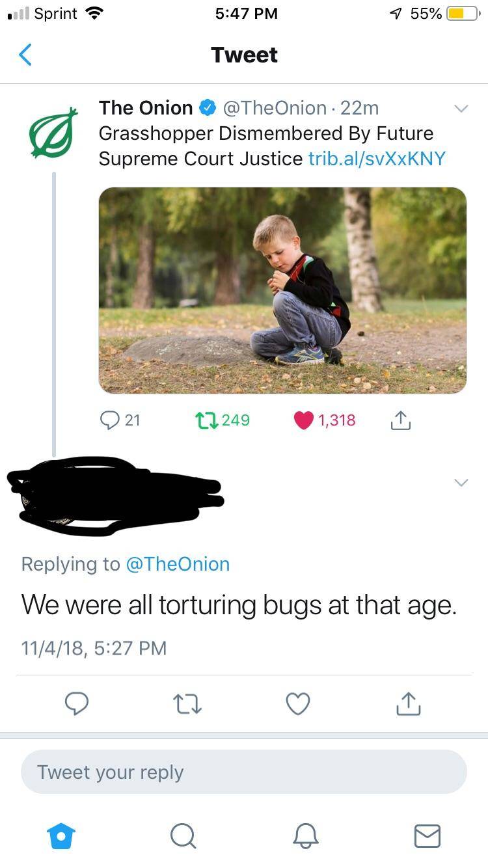The image size is (488, 868).
Task: Tap the Tweet your reply field
Action: tap(244, 772)
